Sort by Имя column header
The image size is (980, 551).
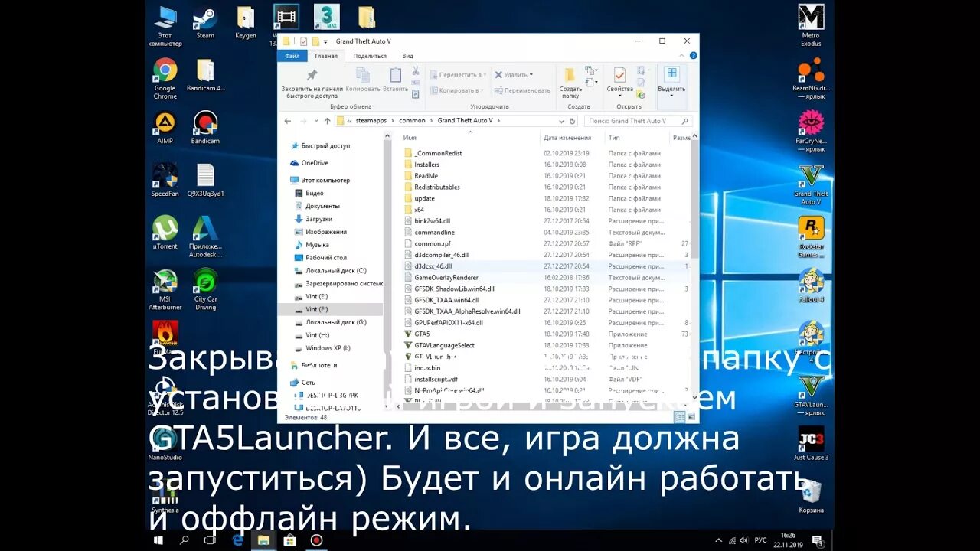410,138
